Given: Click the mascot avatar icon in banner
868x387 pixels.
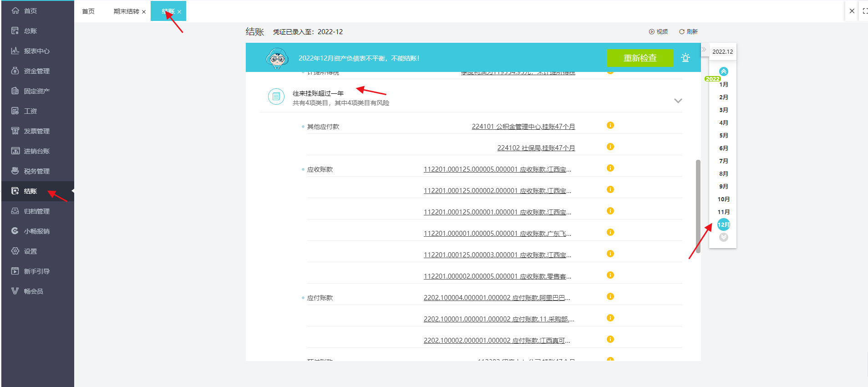Looking at the screenshot, I should 277,58.
